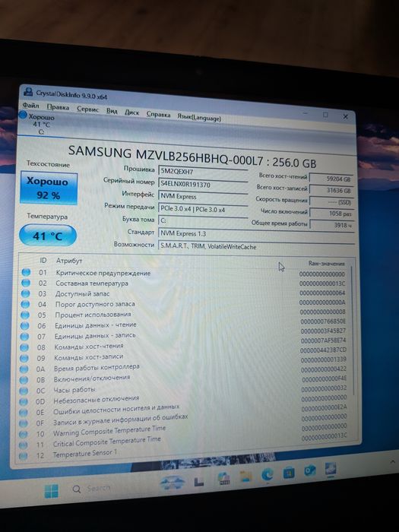Click the Буква тома field C:
Screen dimensions: 399x532
(x=203, y=220)
